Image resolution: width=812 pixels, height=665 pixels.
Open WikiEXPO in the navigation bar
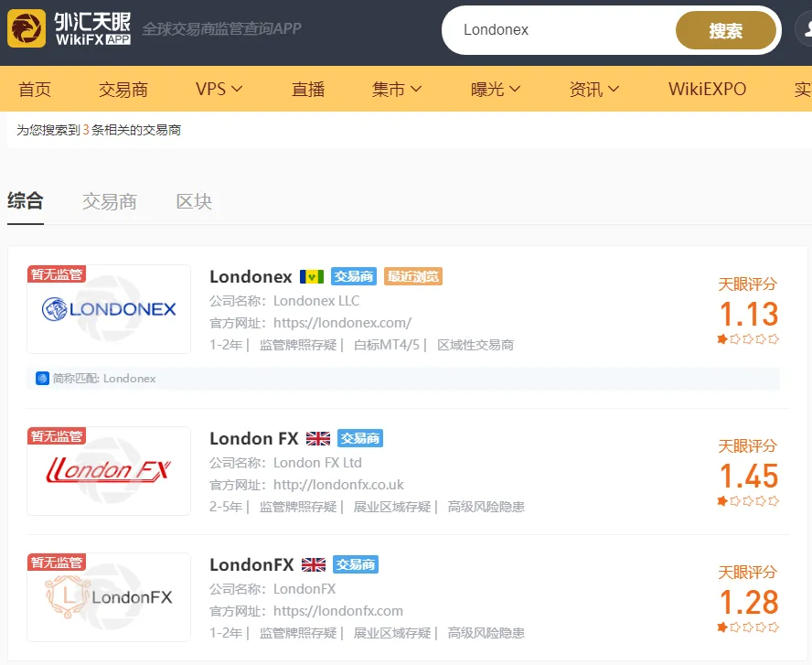[707, 89]
